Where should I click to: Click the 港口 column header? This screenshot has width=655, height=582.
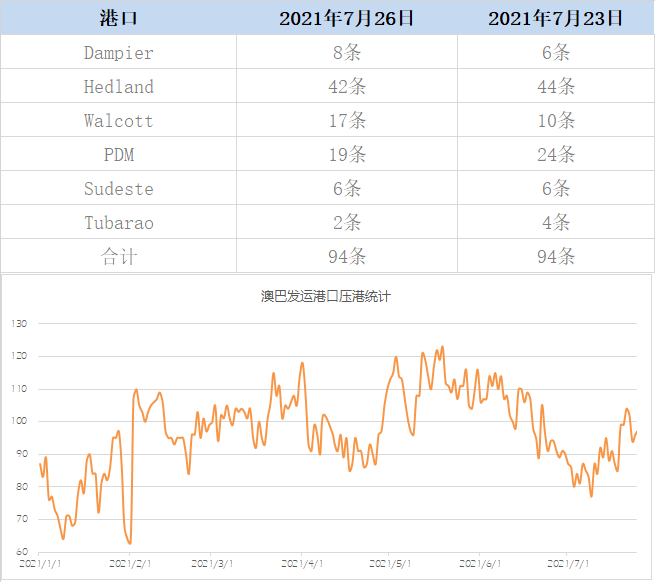[119, 18]
